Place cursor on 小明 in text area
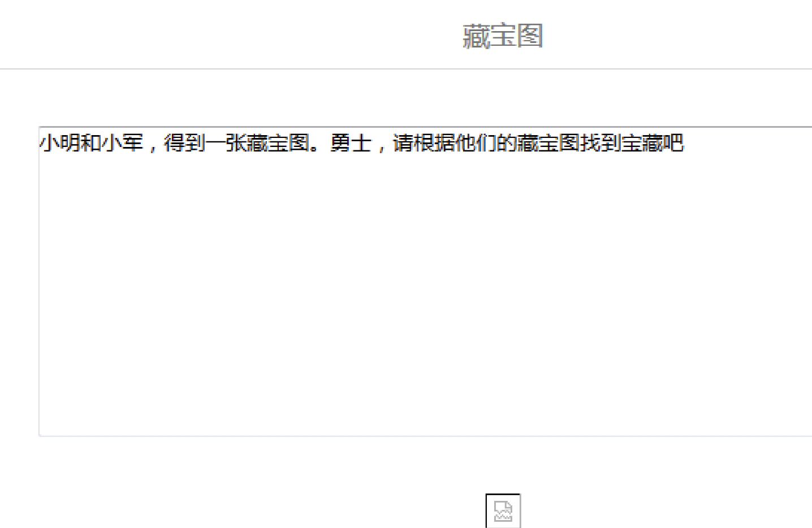 pos(60,142)
